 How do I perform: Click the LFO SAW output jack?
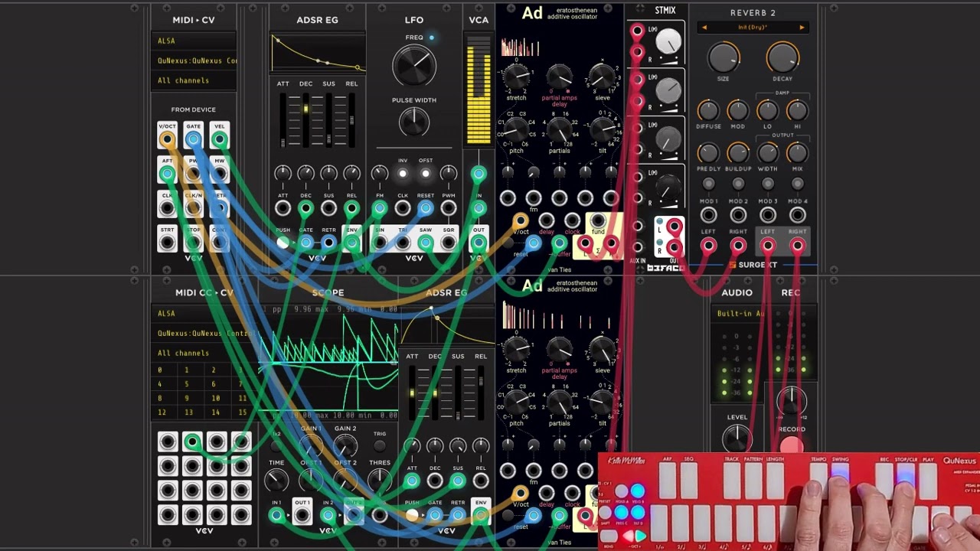click(426, 243)
